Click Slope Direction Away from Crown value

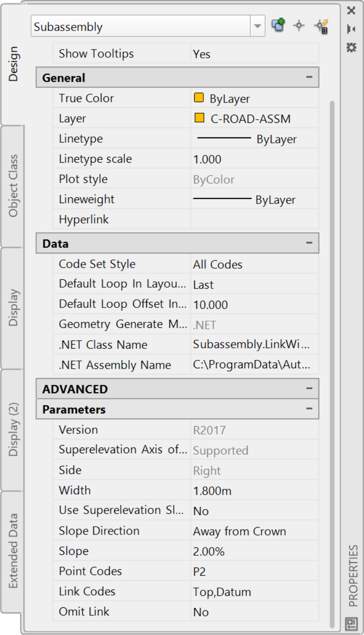[254, 531]
